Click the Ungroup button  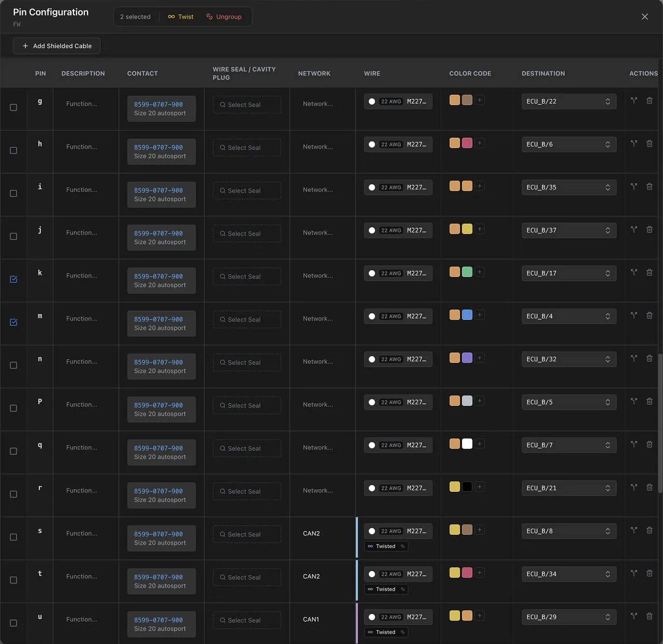tap(224, 17)
